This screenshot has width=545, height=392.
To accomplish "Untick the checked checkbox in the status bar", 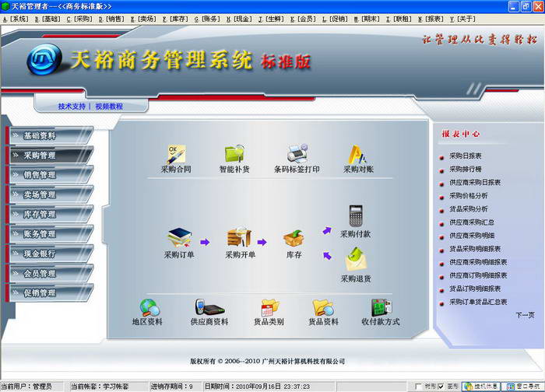I will [x=441, y=386].
